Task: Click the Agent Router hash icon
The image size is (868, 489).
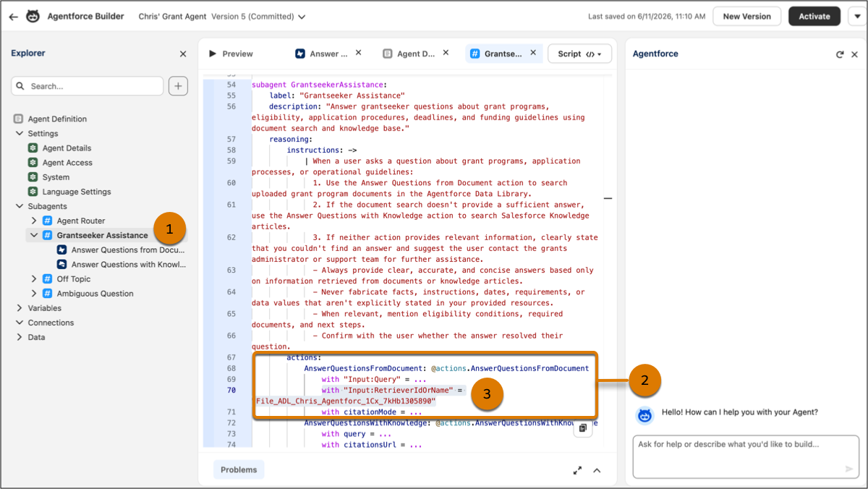Action: pos(47,221)
